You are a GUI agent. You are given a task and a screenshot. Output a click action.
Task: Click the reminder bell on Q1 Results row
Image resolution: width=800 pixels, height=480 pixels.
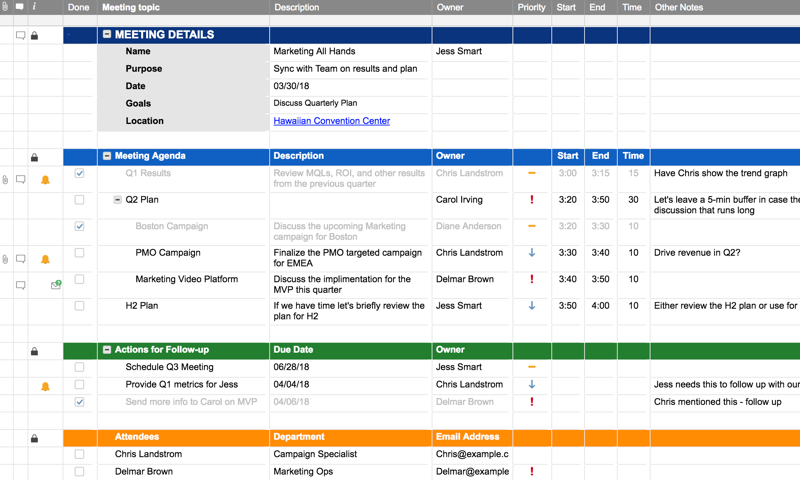pyautogui.click(x=45, y=180)
